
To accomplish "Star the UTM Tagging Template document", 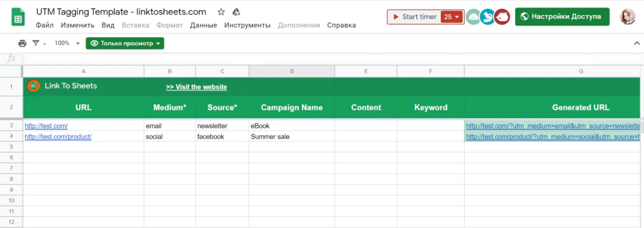I will point(221,11).
